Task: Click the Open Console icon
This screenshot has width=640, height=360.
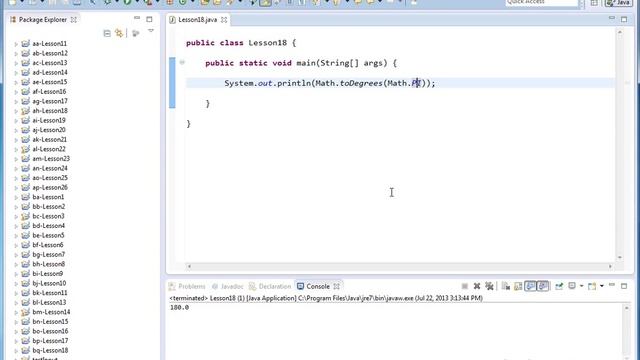Action: pos(592,287)
